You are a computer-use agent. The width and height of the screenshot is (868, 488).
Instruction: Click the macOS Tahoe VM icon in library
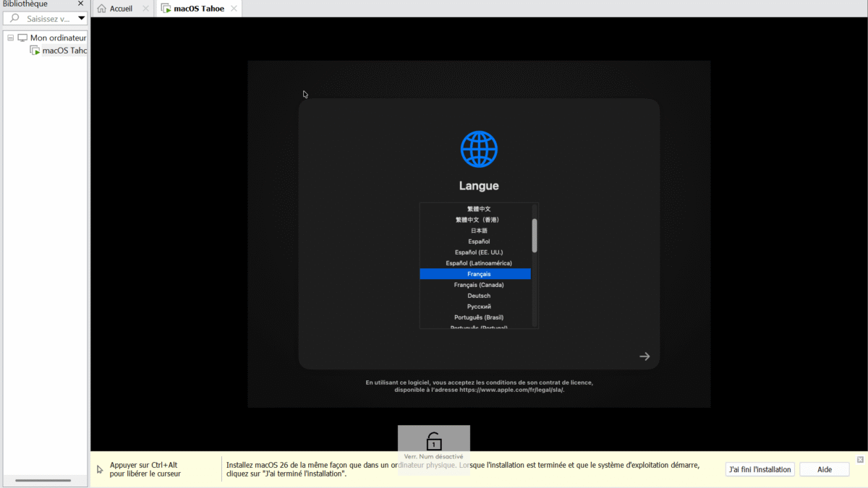tap(35, 51)
